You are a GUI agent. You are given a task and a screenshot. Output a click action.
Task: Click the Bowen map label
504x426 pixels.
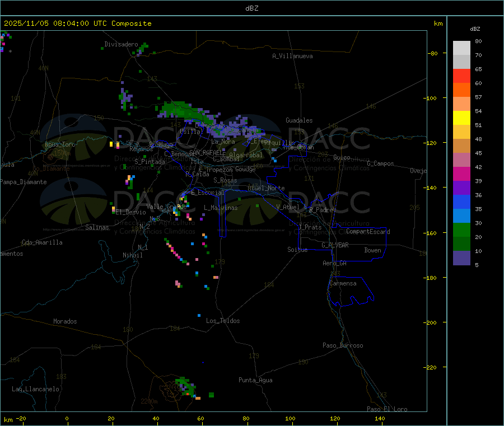(x=372, y=250)
